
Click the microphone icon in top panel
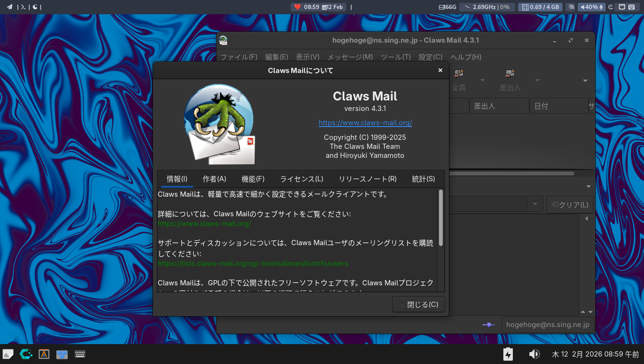(x=601, y=7)
